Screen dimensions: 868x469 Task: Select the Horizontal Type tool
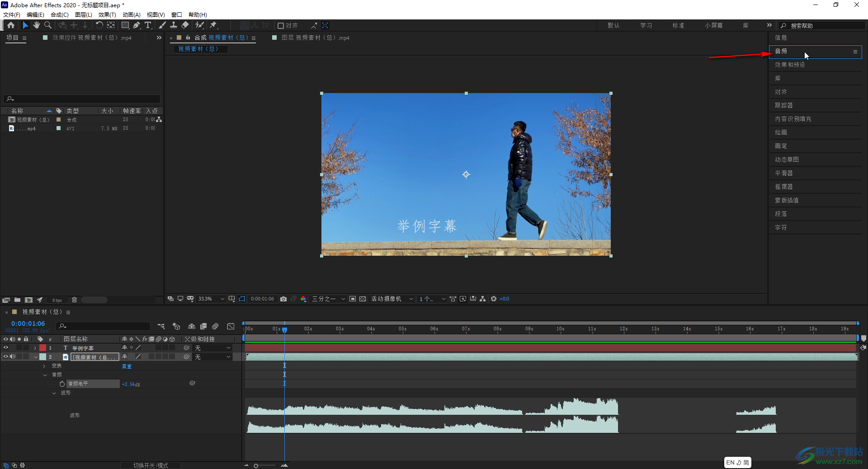(148, 25)
